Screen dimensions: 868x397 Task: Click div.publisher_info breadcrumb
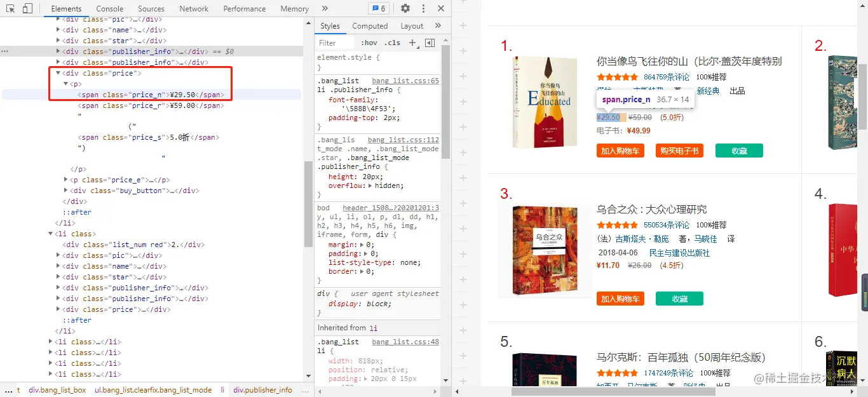click(x=262, y=390)
